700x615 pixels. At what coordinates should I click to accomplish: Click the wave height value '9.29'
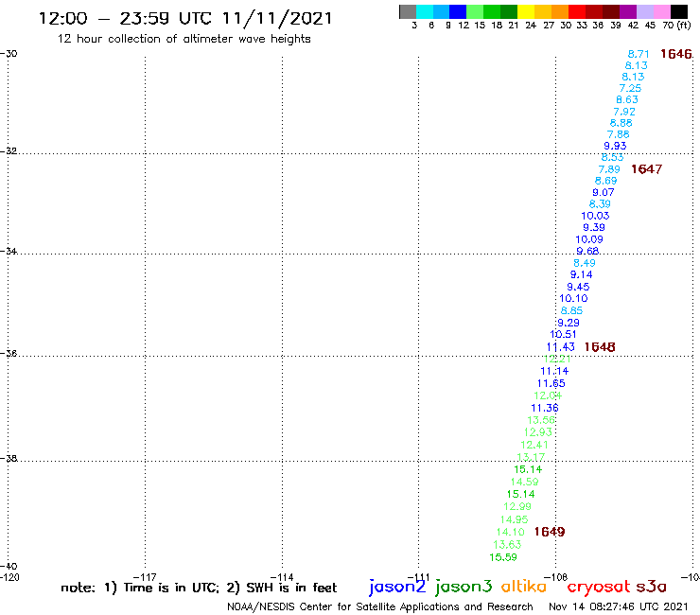569,323
